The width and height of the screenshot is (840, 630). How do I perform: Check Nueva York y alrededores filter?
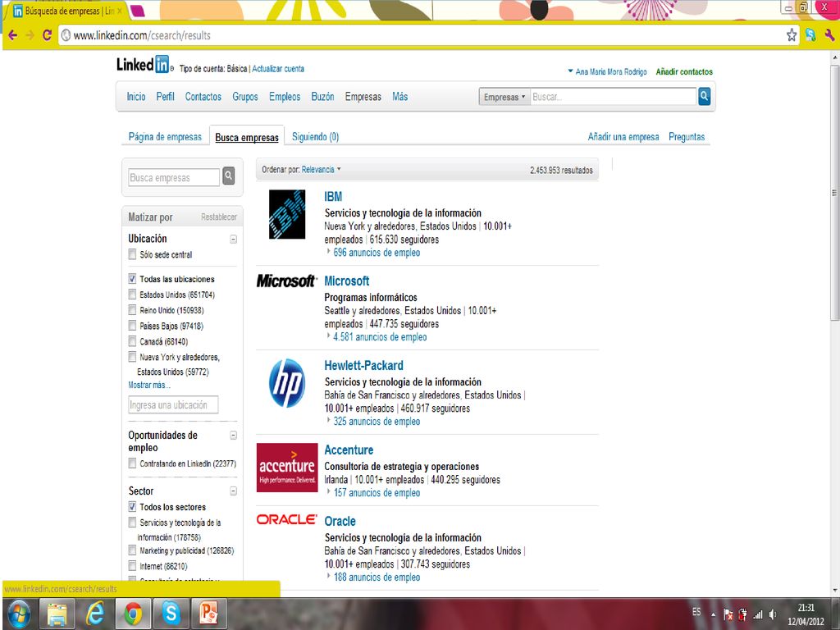click(x=132, y=357)
